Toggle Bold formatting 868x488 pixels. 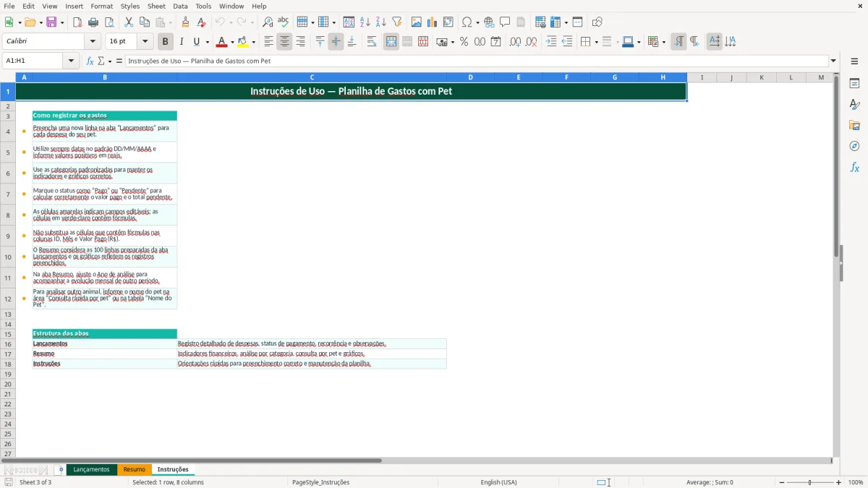click(165, 42)
